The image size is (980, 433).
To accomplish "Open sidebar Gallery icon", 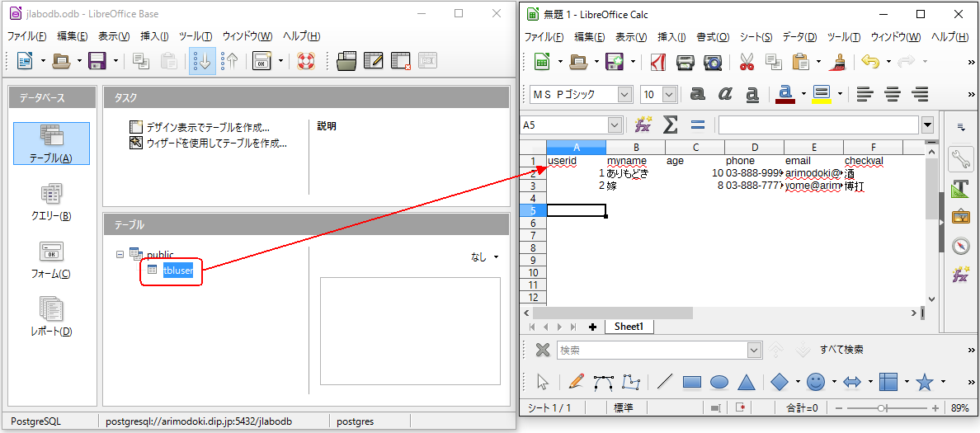I will coord(960,216).
